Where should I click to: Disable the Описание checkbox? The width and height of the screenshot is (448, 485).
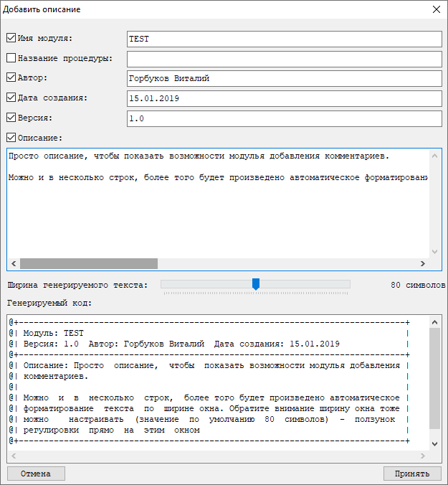[x=11, y=137]
